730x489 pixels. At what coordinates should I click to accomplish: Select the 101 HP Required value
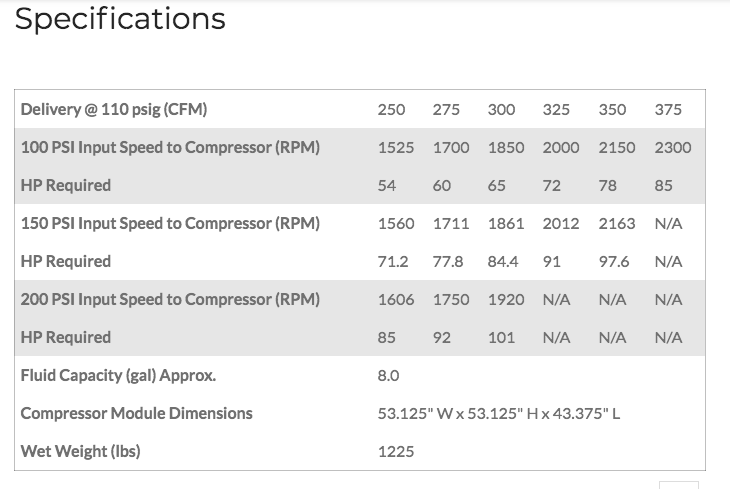tap(501, 338)
